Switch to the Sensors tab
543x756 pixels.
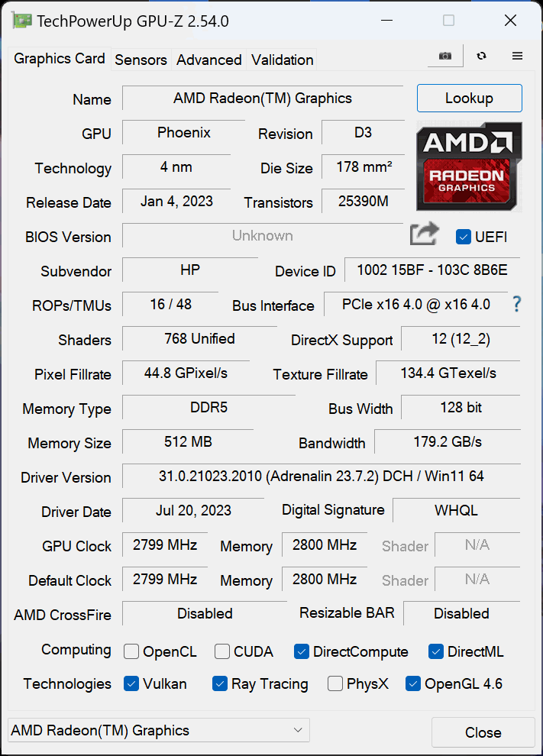141,60
